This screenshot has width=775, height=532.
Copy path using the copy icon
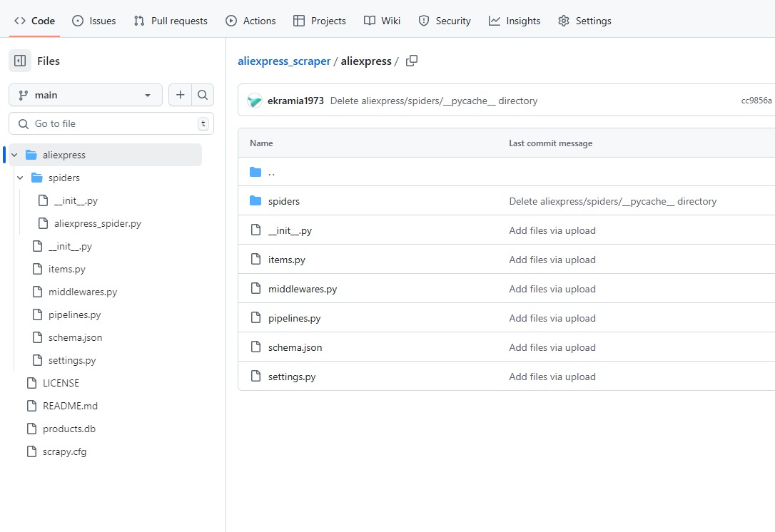(412, 61)
